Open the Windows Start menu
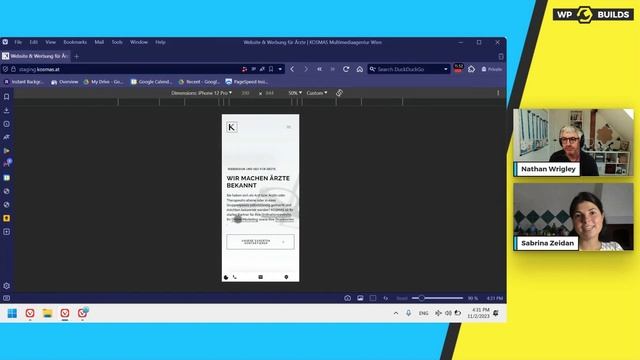 12,313
